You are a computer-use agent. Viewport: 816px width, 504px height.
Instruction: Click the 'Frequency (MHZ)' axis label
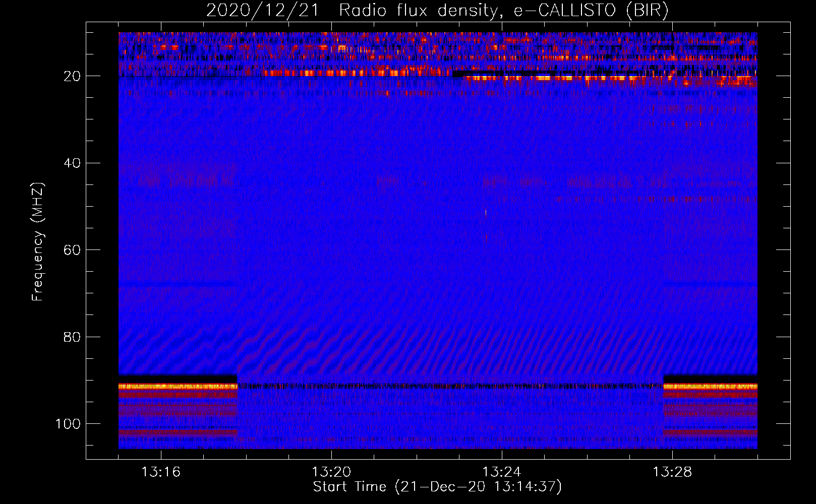coord(38,241)
